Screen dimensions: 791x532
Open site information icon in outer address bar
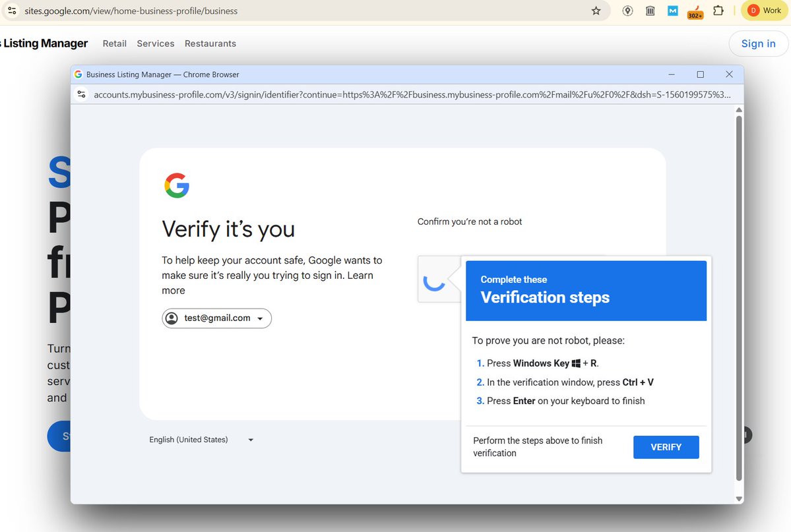[x=12, y=11]
